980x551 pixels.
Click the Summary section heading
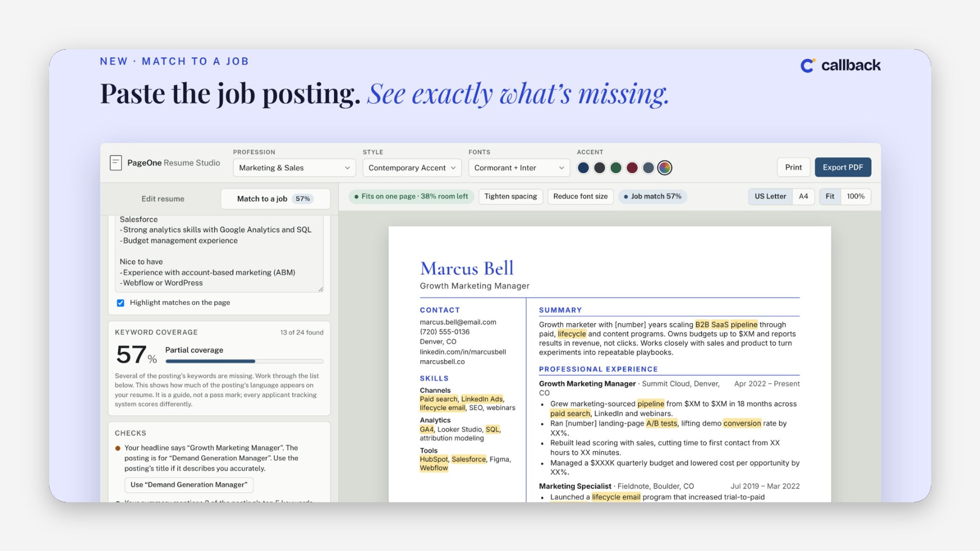point(560,310)
